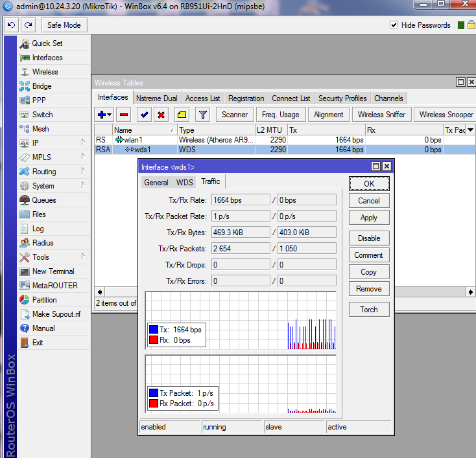
Task: Click the yellow comment note icon
Action: [x=182, y=115]
